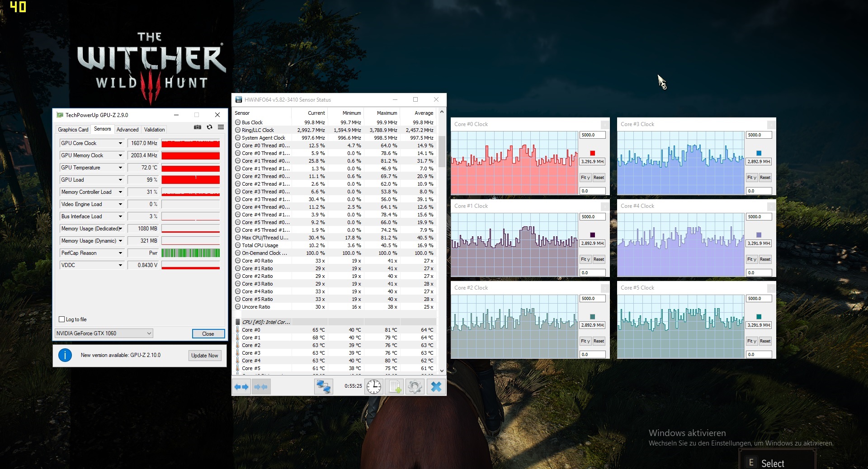Enable the Log to file checkbox
The height and width of the screenshot is (469, 868).
click(62, 319)
